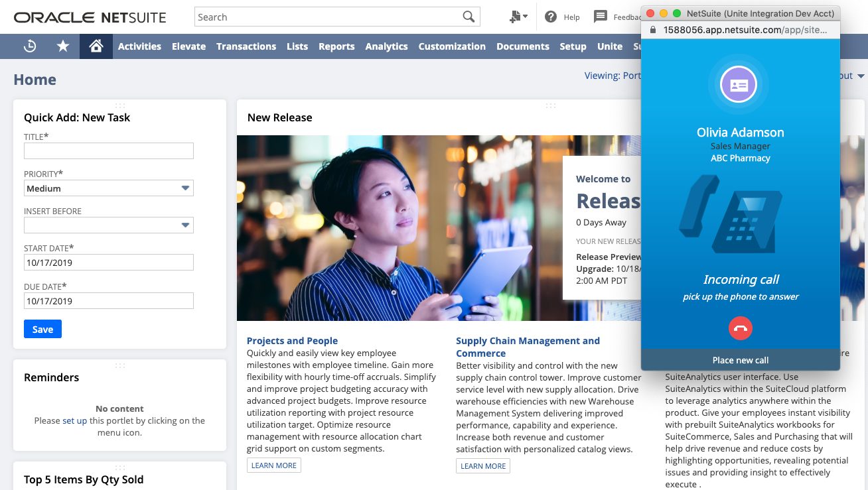Open the Shortcuts star icon

click(x=63, y=46)
